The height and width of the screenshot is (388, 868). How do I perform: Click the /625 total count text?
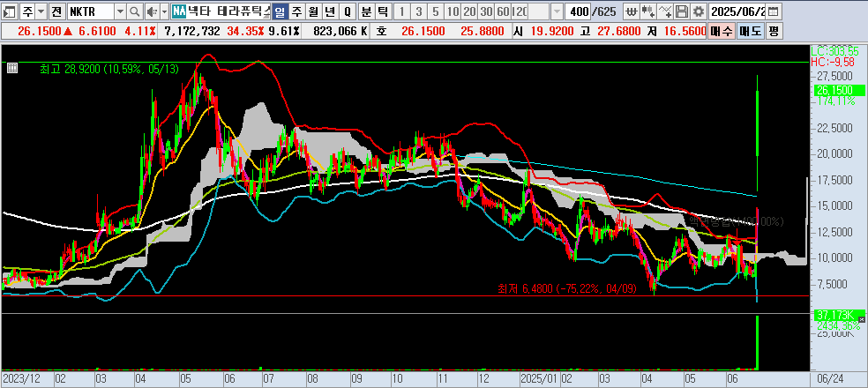604,11
